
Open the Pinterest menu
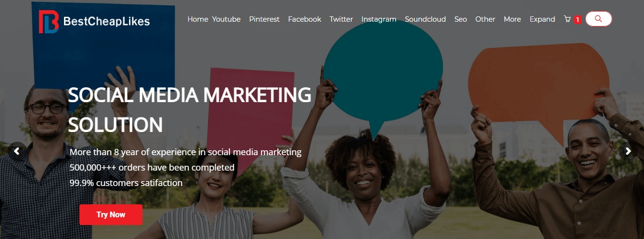tap(264, 19)
